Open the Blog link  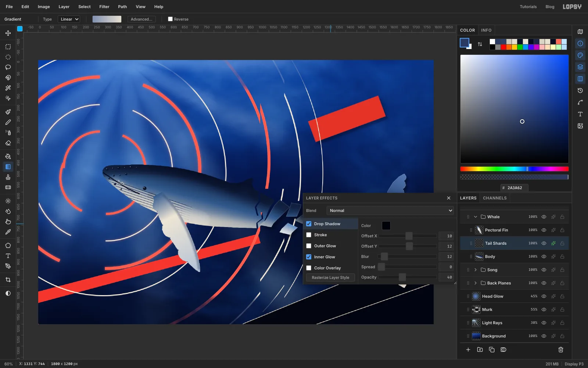tap(550, 7)
